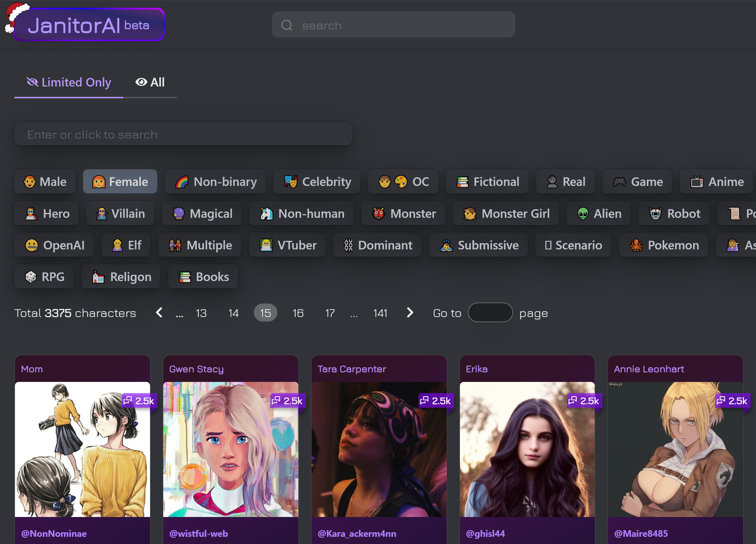The width and height of the screenshot is (756, 544).
Task: Click the 2.5k chat badge on Mom
Action: click(139, 401)
